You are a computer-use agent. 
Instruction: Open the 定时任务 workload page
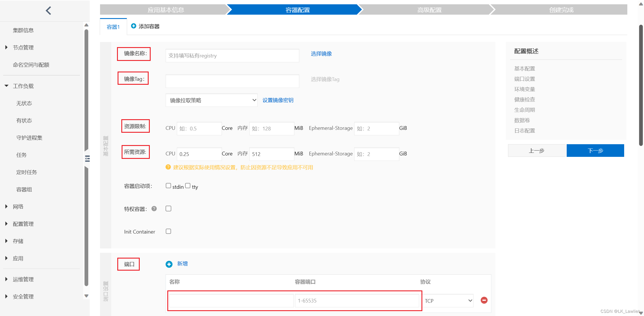click(x=27, y=172)
